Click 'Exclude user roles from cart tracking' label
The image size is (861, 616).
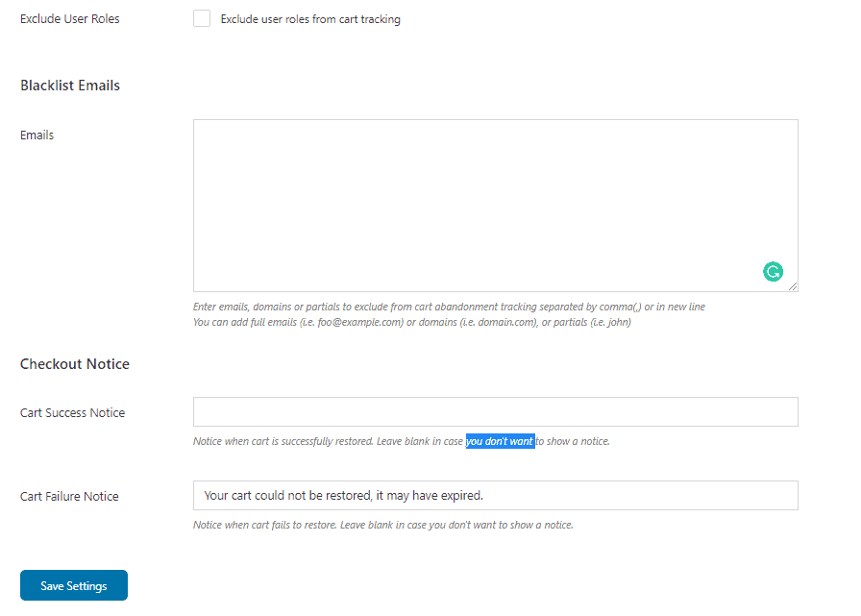click(310, 19)
